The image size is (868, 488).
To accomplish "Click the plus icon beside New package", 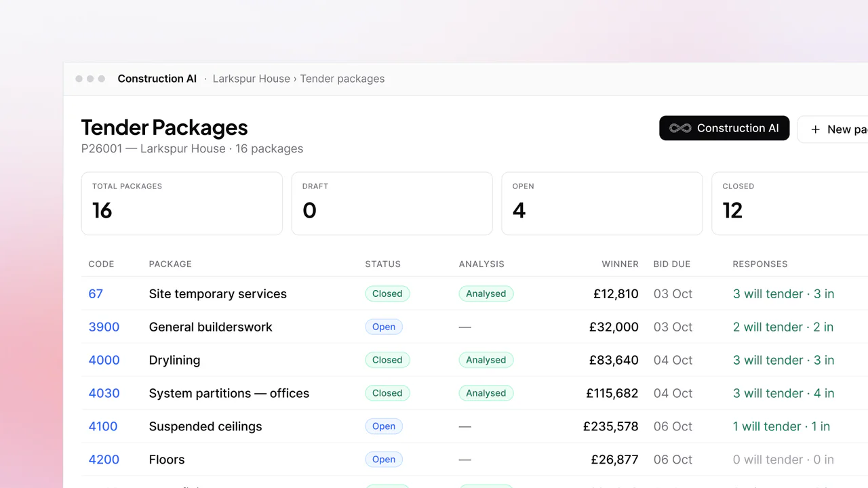I will (x=815, y=129).
